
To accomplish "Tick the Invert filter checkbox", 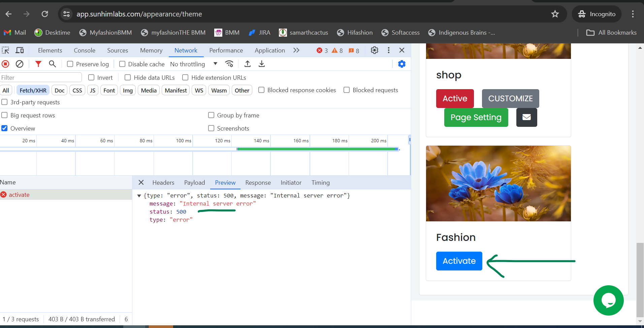I will click(91, 77).
